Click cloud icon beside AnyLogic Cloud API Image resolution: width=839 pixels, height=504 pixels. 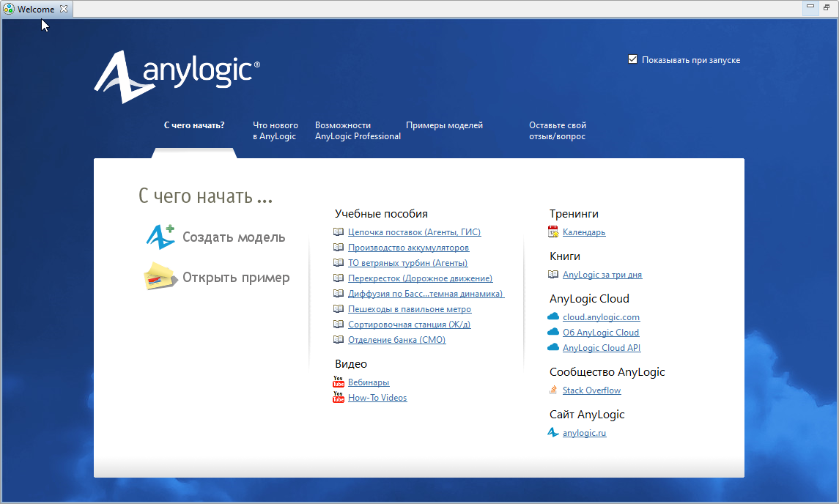tap(552, 348)
